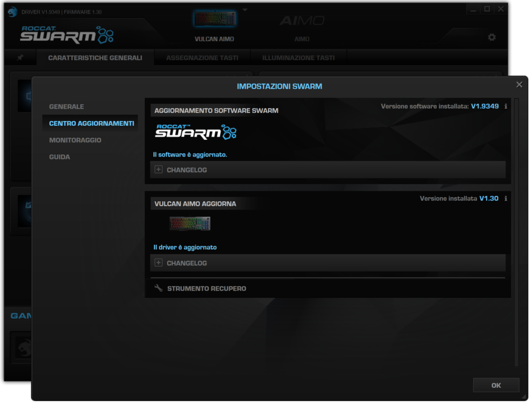The height and width of the screenshot is (404, 532).
Task: Click info icon next to V1.9349
Action: coord(506,106)
